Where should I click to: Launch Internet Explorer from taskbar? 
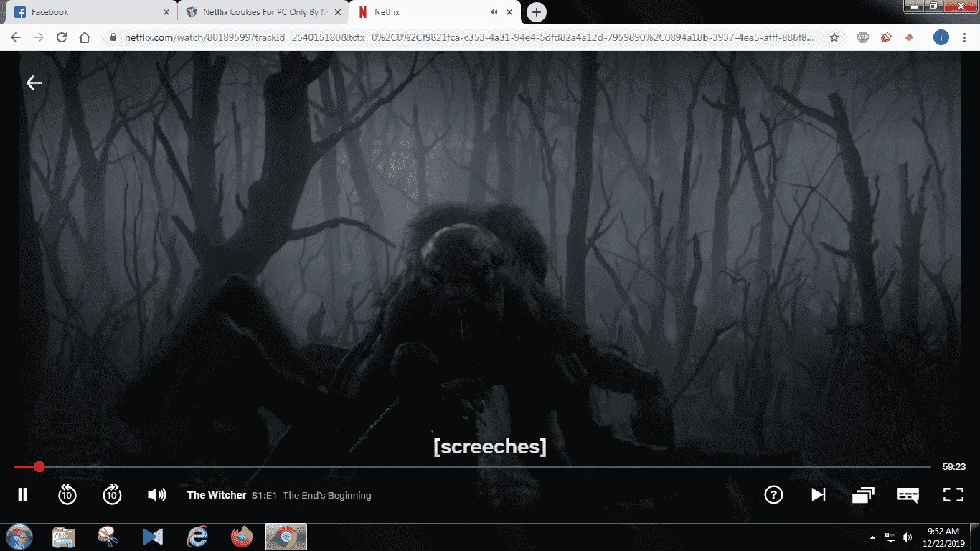click(197, 537)
